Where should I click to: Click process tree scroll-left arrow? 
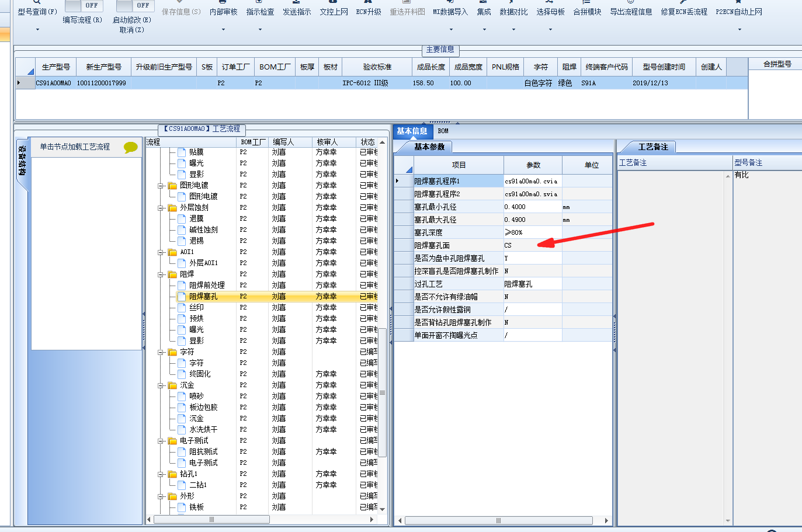150,519
